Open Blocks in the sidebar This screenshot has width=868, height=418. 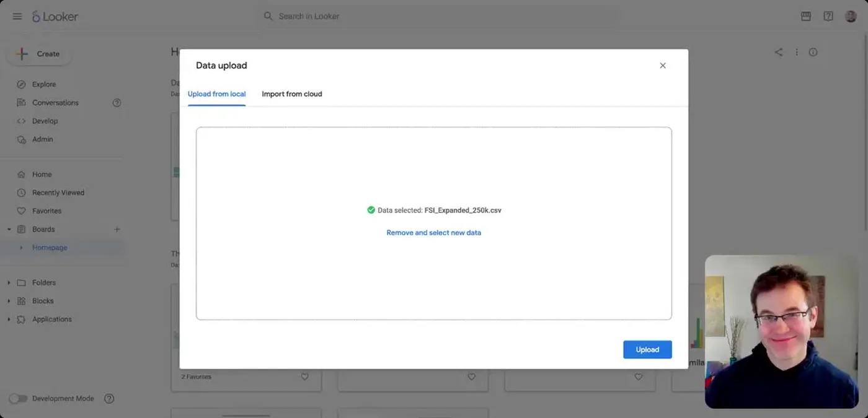click(43, 301)
